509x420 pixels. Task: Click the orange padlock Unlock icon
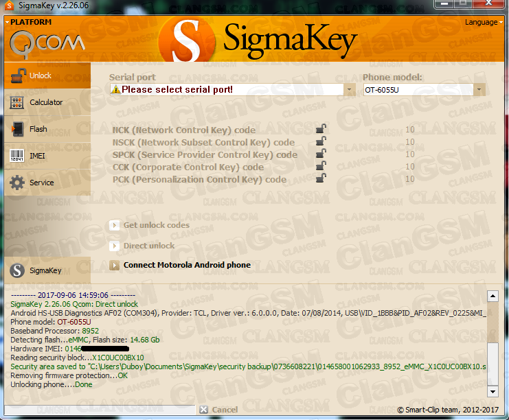point(18,76)
